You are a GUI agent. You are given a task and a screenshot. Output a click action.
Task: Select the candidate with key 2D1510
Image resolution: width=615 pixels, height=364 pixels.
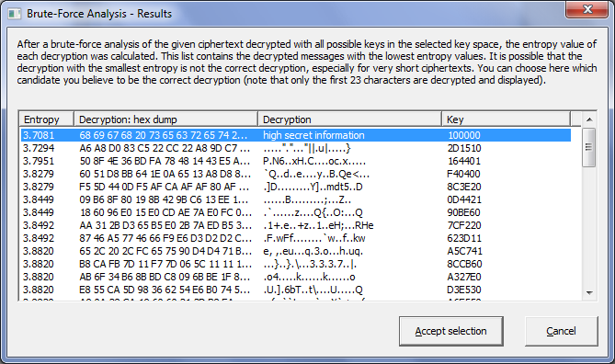click(296, 148)
